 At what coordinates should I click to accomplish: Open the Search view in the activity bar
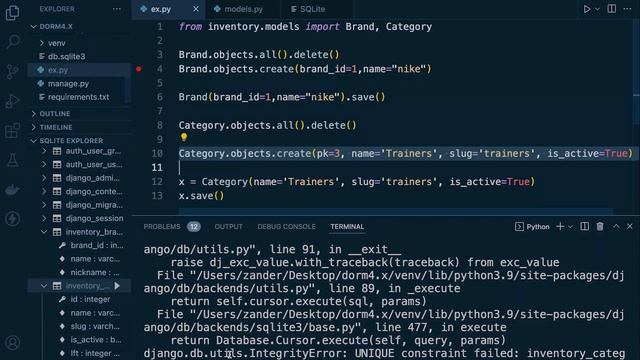13,42
